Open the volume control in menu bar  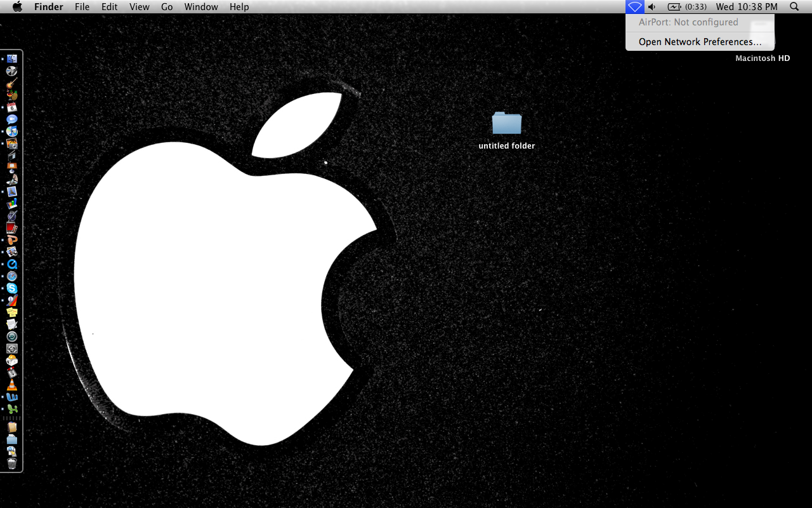pyautogui.click(x=652, y=7)
